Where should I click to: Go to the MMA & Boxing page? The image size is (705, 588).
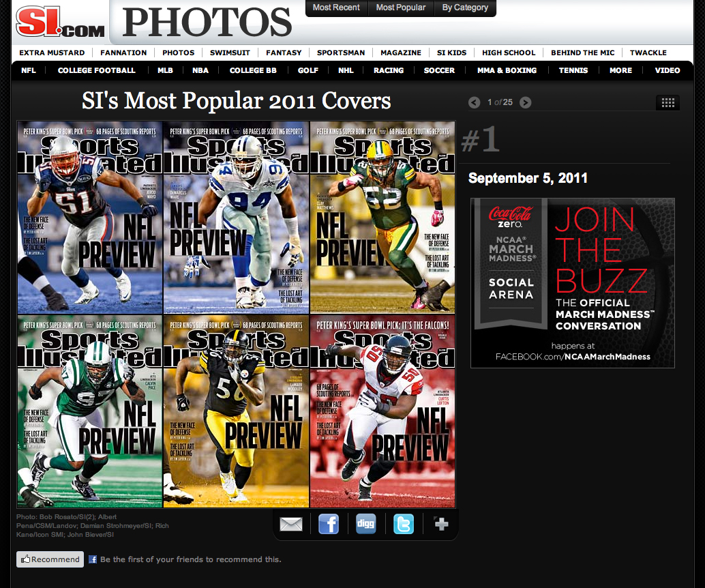[x=507, y=70]
